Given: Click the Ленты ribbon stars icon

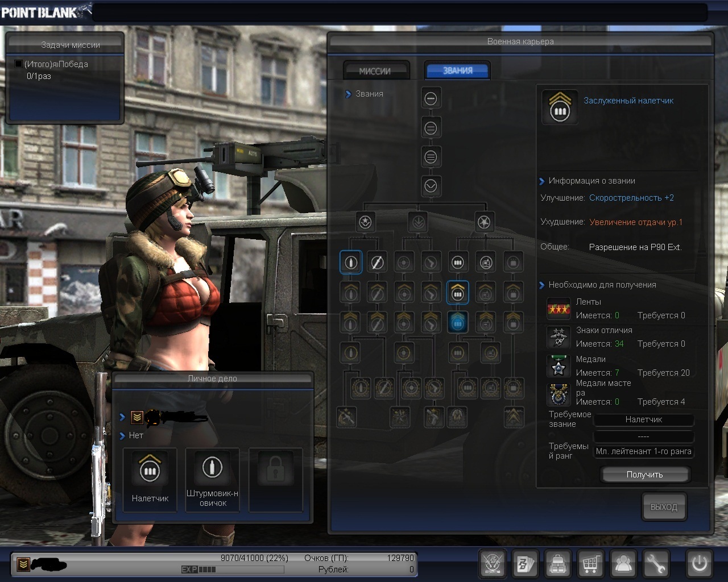Looking at the screenshot, I should coord(559,309).
